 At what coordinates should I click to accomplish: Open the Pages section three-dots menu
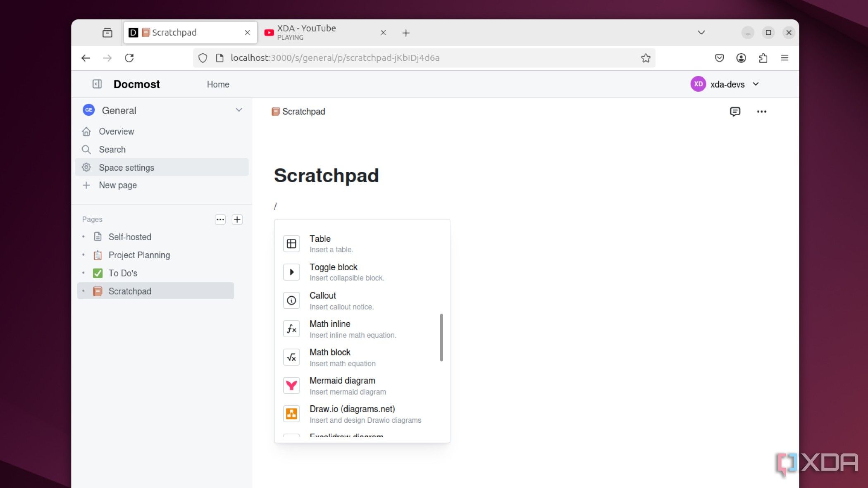[x=220, y=219]
